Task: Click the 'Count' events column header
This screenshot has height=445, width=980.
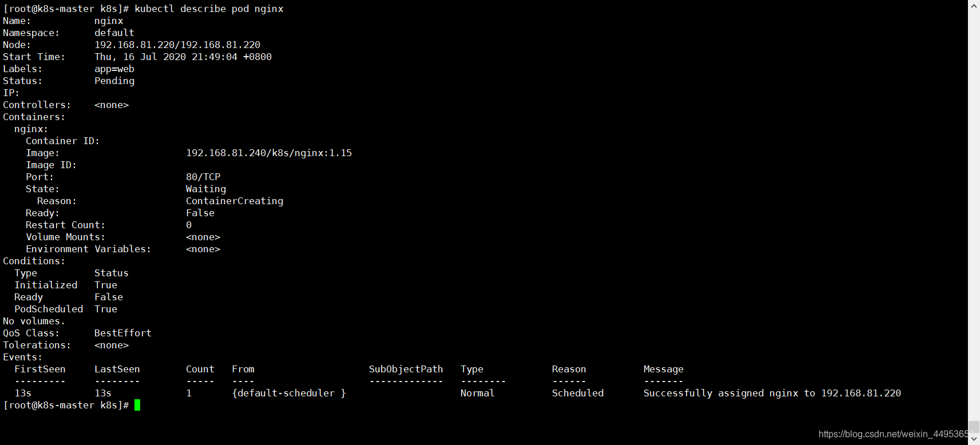Action: click(x=200, y=369)
